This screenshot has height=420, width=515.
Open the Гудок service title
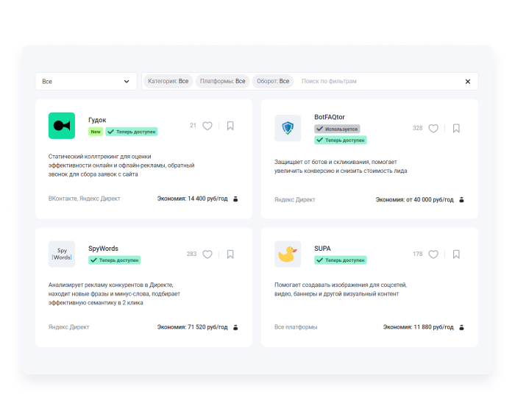tap(97, 120)
